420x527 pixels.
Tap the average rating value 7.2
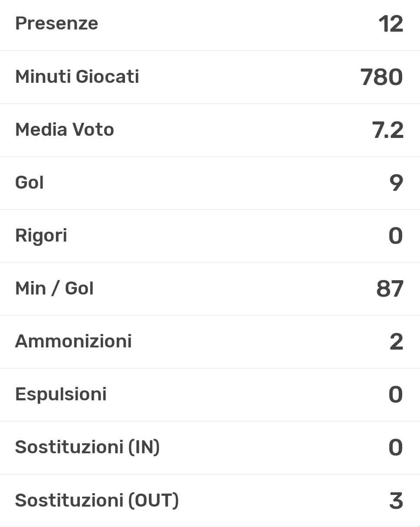(387, 130)
